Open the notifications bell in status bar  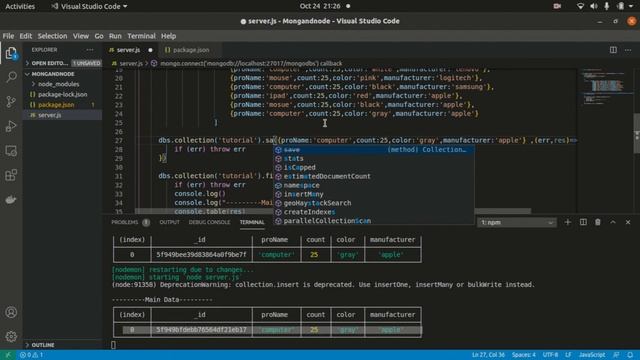631,355
